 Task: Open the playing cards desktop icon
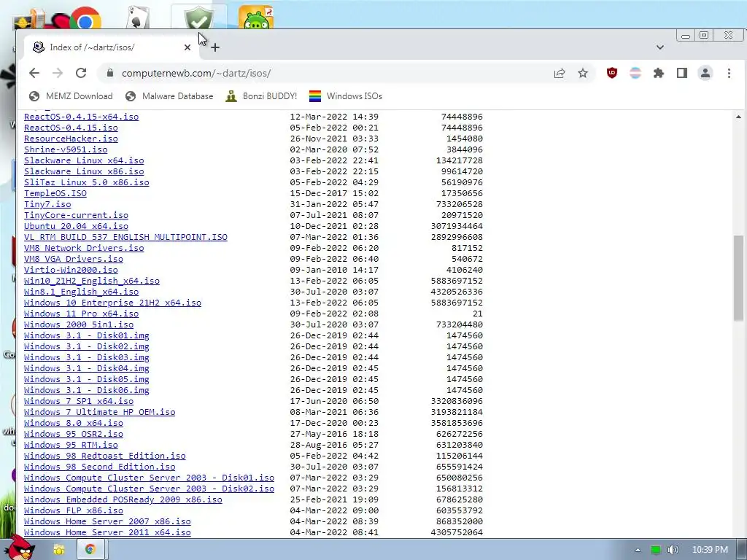[x=138, y=18]
